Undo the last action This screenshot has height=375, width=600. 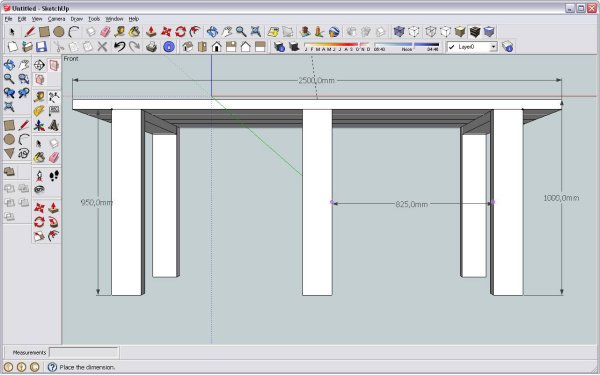tap(119, 47)
